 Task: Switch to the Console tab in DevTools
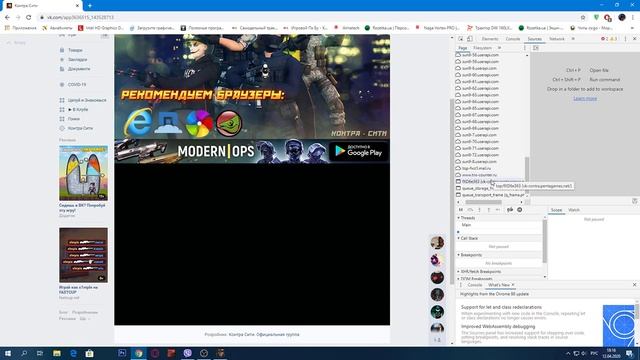coord(513,39)
